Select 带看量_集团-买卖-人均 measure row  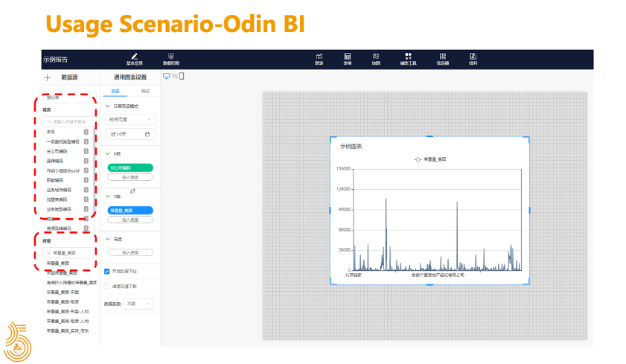click(68, 311)
